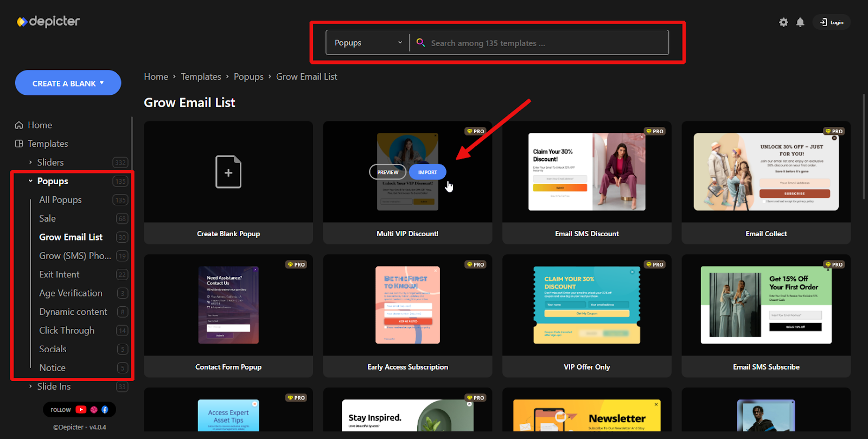Open Depicter's YouTube channel icon
The image size is (868, 439).
pos(81,410)
